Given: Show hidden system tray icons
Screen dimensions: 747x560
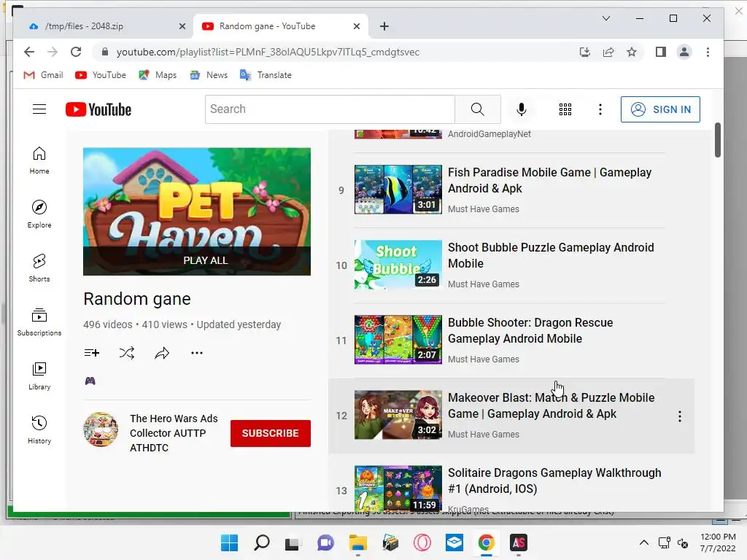Looking at the screenshot, I should [x=643, y=542].
